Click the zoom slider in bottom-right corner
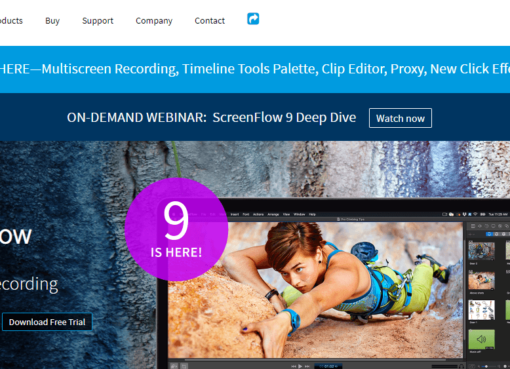The height and width of the screenshot is (369, 510). [x=487, y=366]
